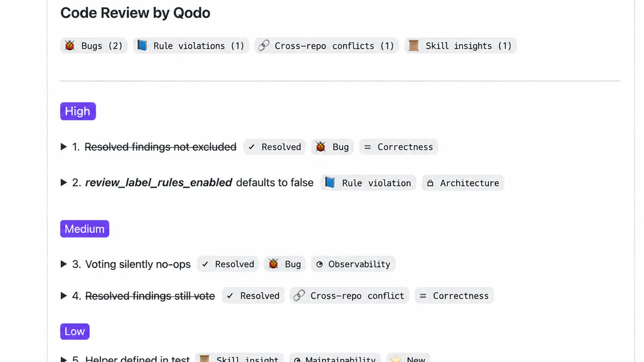
Task: Expand finding 1 Resolved findings not excluded
Action: point(64,147)
